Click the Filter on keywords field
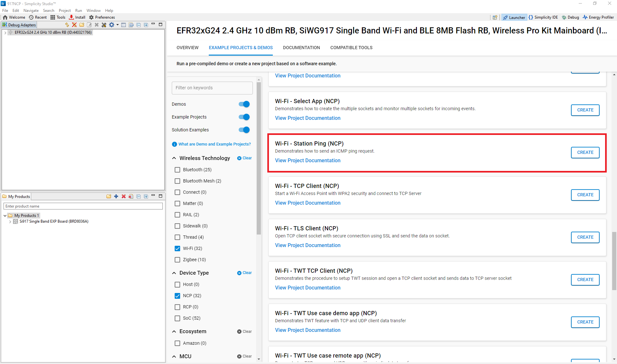617x364 pixels. pos(212,88)
